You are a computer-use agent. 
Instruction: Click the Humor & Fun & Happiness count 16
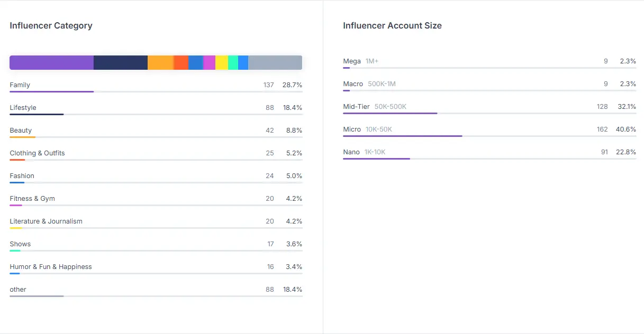(270, 267)
